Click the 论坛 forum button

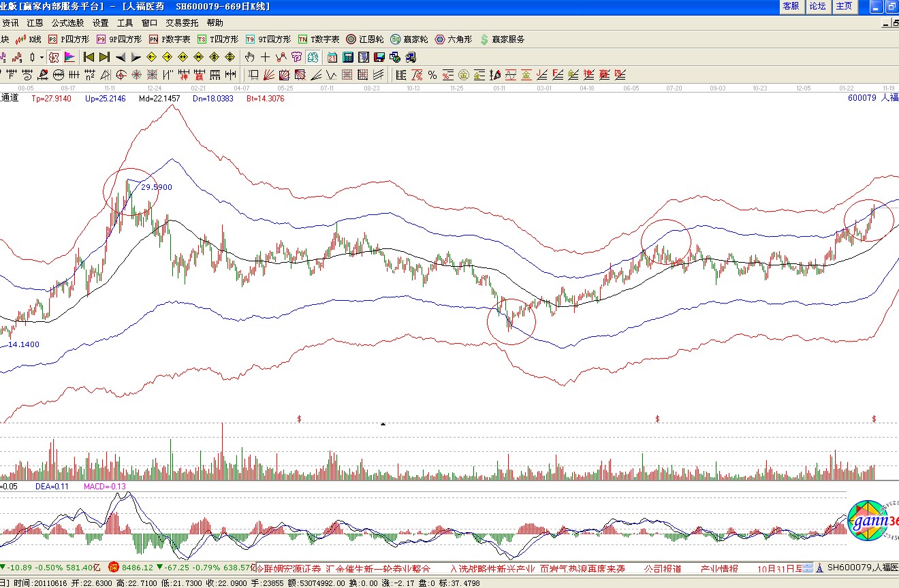point(817,6)
